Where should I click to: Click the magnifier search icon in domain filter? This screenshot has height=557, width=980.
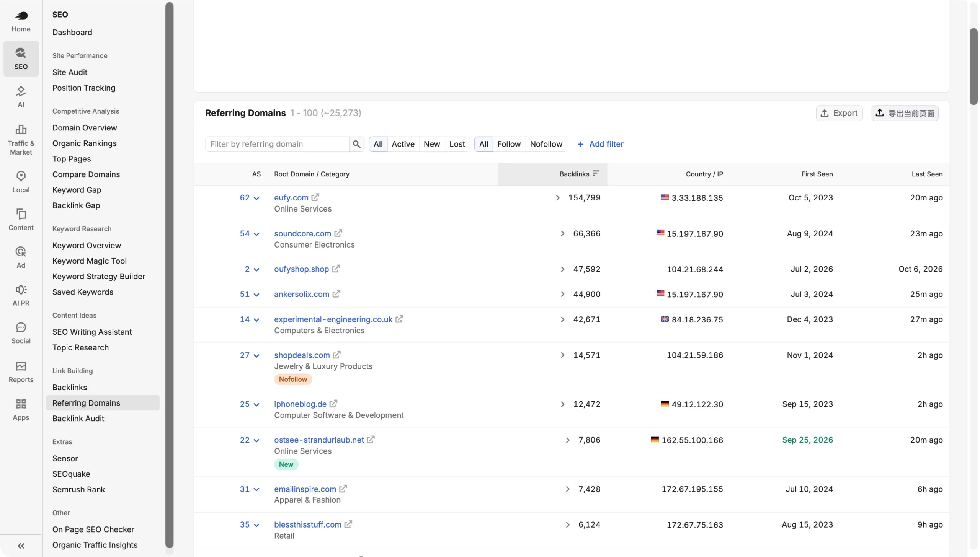356,144
